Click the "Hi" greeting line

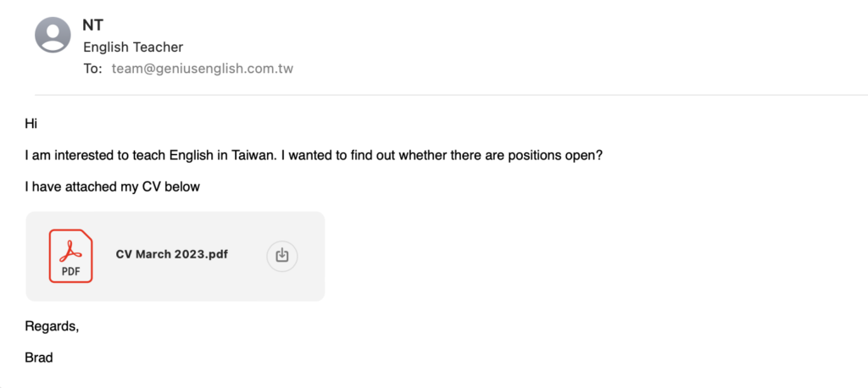[31, 124]
